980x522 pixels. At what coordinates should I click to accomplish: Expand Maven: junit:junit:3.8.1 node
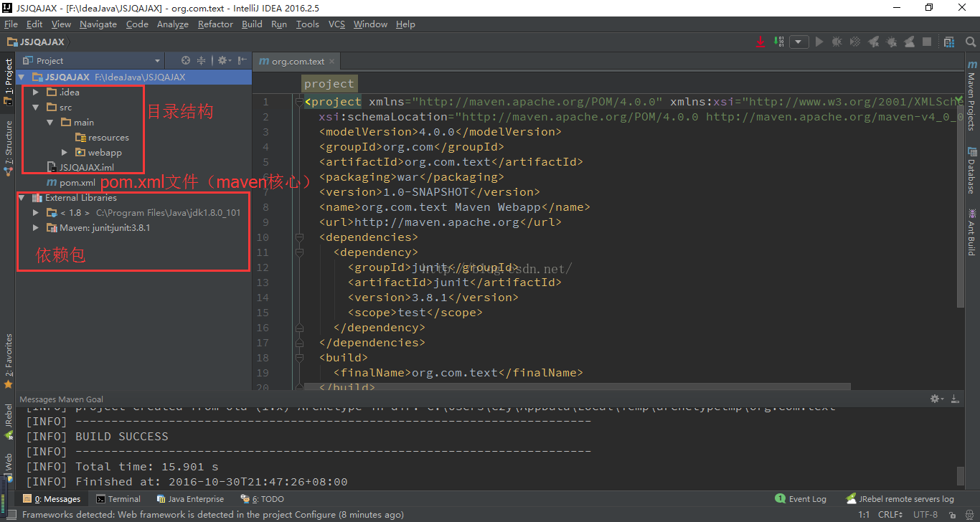pyautogui.click(x=36, y=227)
